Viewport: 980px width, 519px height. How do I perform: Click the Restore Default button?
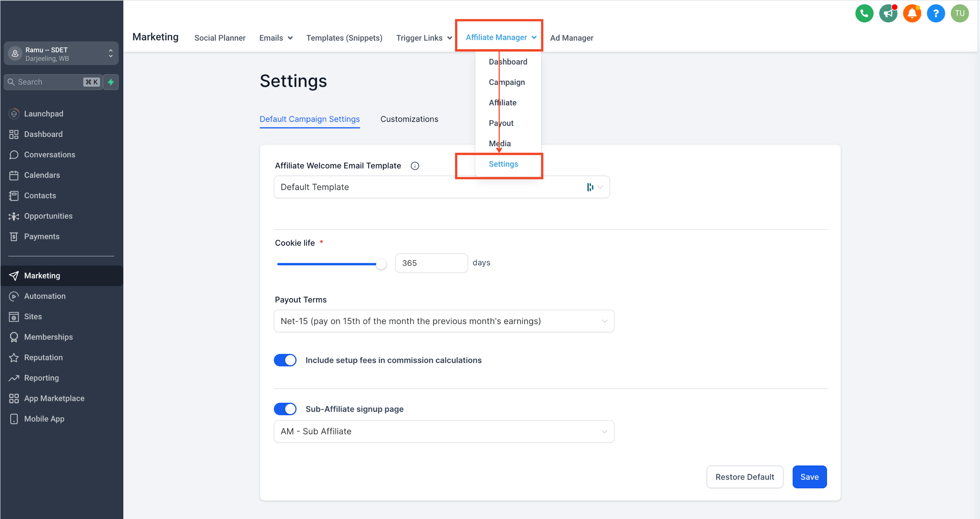tap(745, 477)
